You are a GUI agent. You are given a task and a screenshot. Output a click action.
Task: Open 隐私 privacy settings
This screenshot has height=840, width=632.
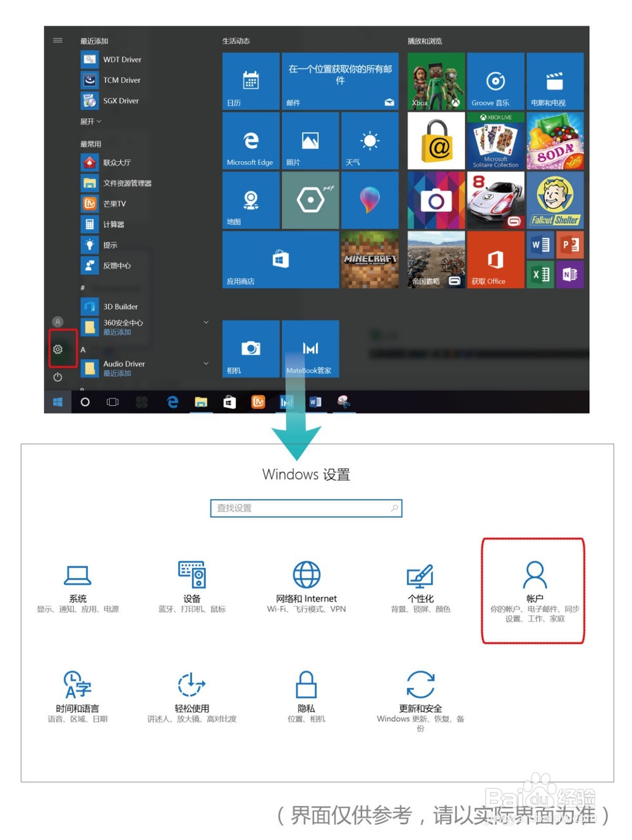click(x=306, y=697)
